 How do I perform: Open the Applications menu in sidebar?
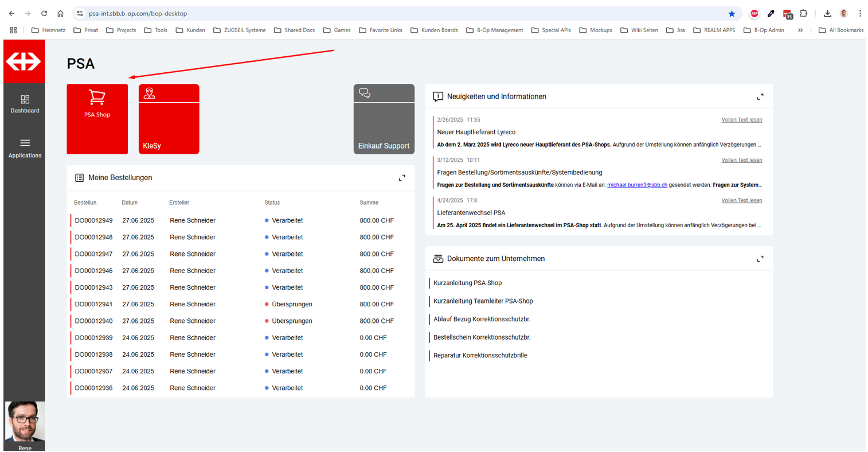[x=25, y=147]
